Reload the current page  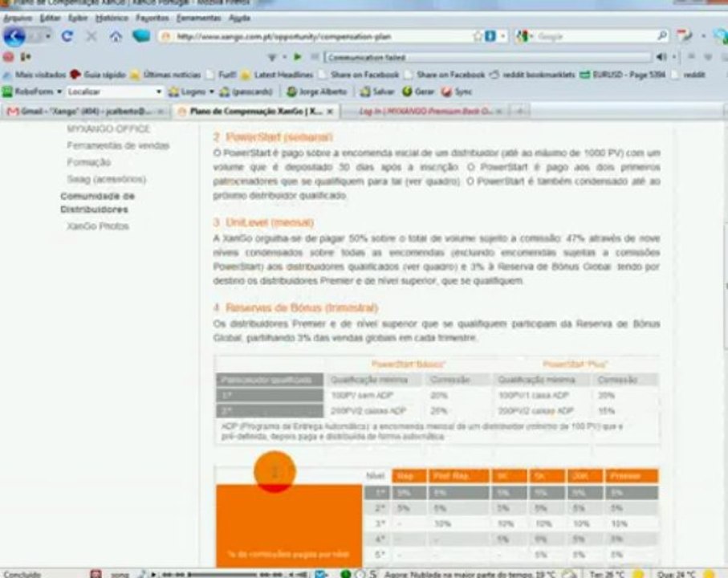pyautogui.click(x=67, y=36)
